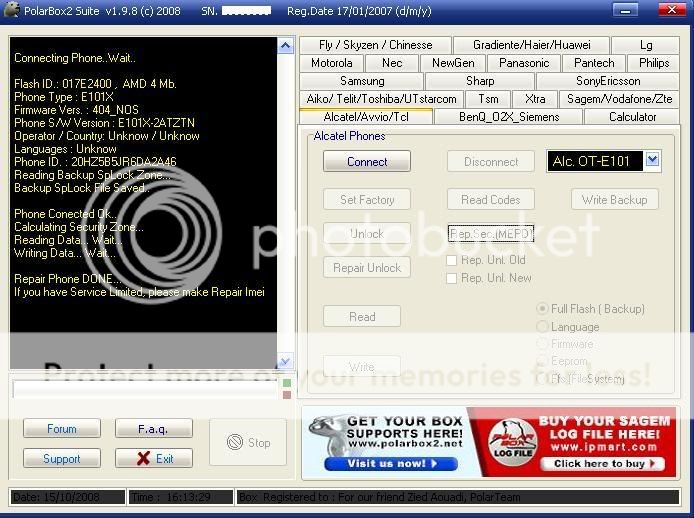Click the Connect button
This screenshot has height=518, width=694.
[367, 162]
